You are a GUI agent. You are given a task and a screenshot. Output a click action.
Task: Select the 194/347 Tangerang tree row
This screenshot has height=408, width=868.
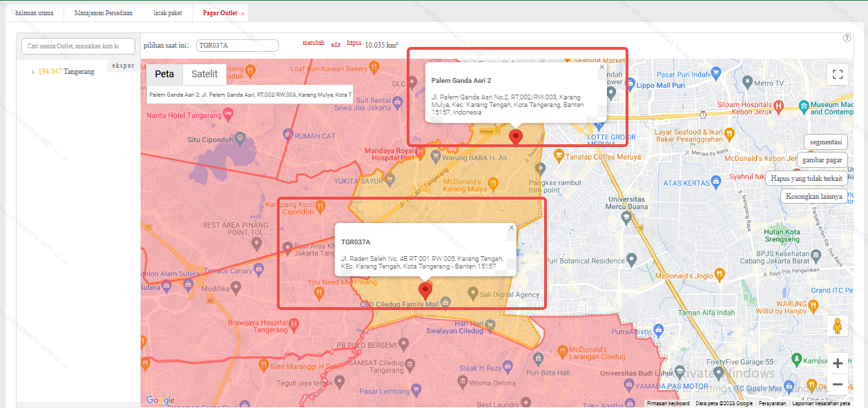66,72
